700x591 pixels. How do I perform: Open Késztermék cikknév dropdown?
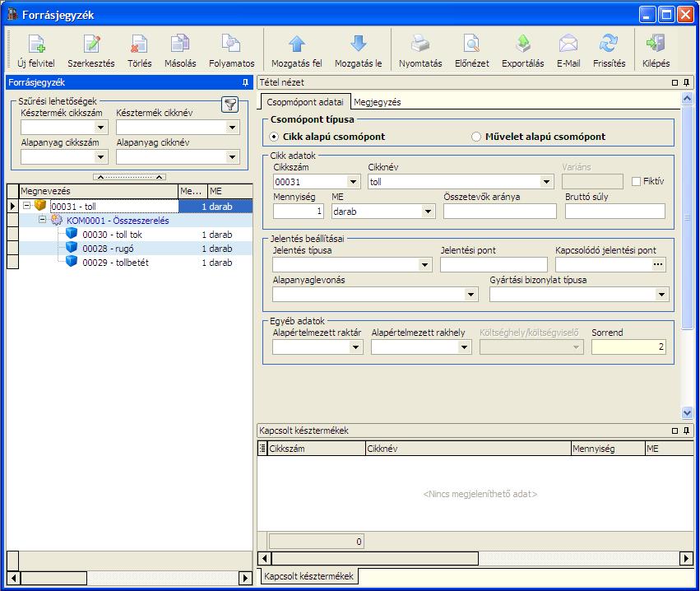[x=232, y=128]
